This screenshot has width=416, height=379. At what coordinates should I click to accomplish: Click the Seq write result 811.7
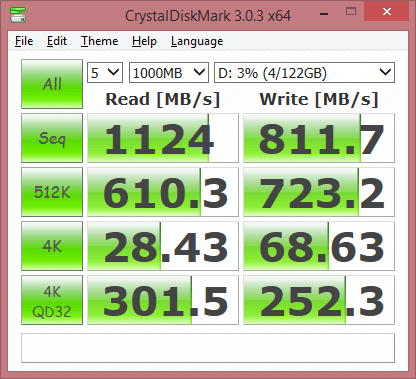pos(319,138)
